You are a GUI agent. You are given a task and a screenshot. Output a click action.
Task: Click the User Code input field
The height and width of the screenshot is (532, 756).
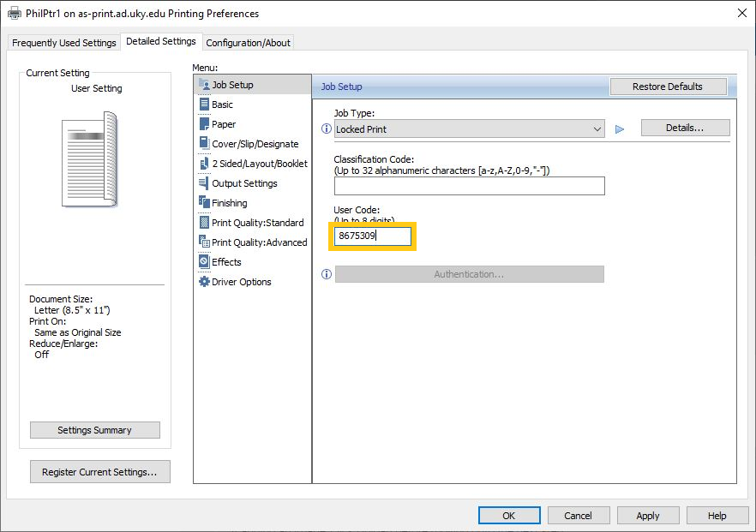pyautogui.click(x=373, y=236)
